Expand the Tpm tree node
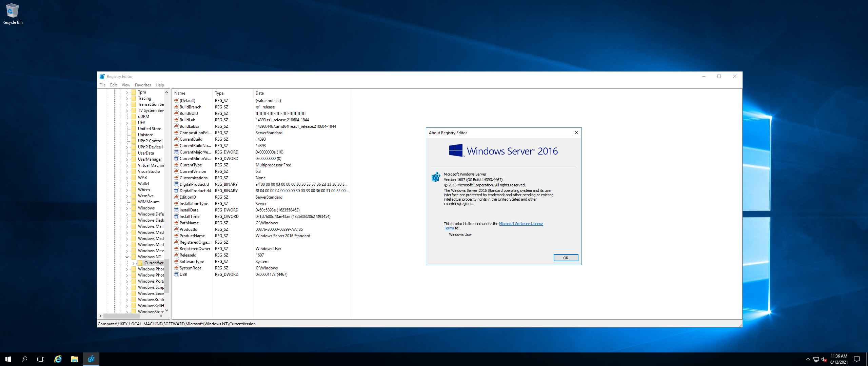This screenshot has width=868, height=366. tap(127, 92)
